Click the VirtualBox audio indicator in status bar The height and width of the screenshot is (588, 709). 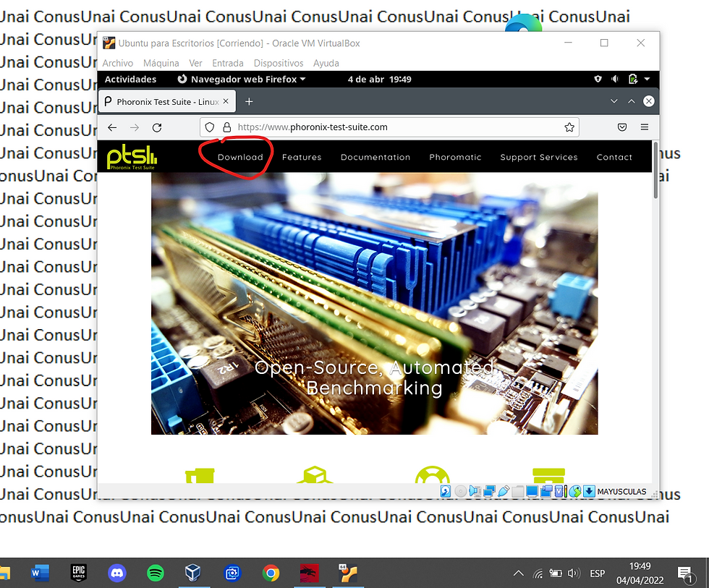click(475, 491)
